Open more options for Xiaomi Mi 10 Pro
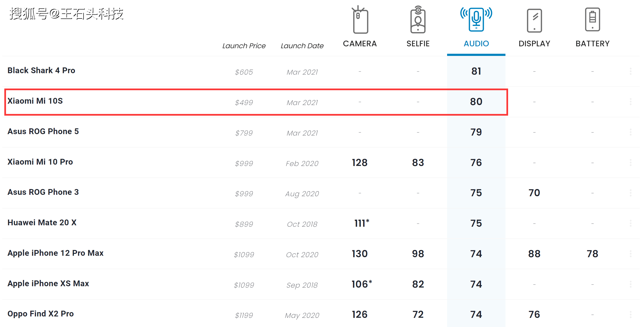644x327 pixels. coord(631,163)
